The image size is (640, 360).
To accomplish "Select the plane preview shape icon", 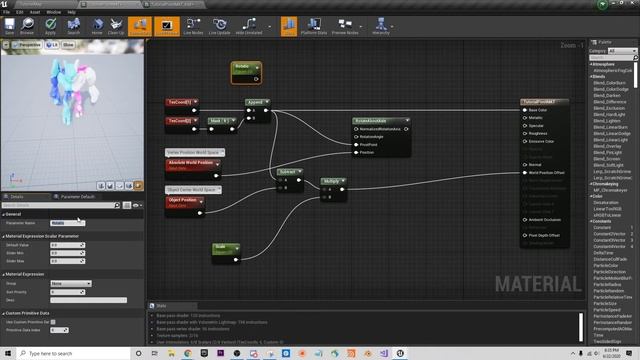I will (120, 186).
